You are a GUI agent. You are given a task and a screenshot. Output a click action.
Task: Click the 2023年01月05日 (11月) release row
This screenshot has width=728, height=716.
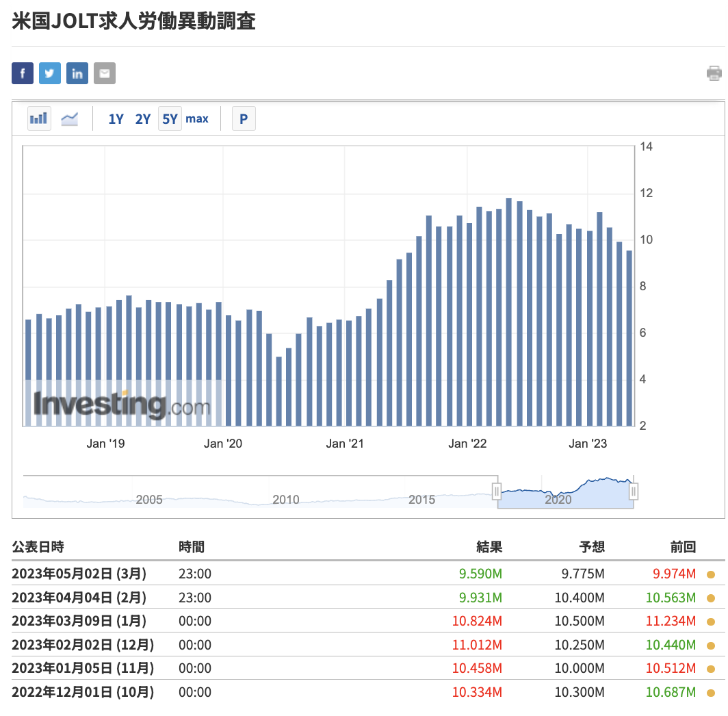pyautogui.click(x=368, y=668)
